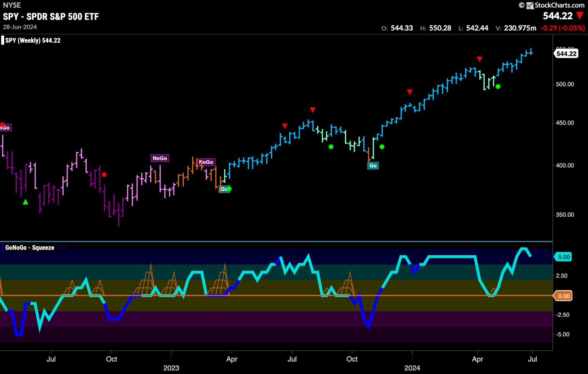
Task: Select the red triangle marker above April 2024
Action: click(x=479, y=59)
